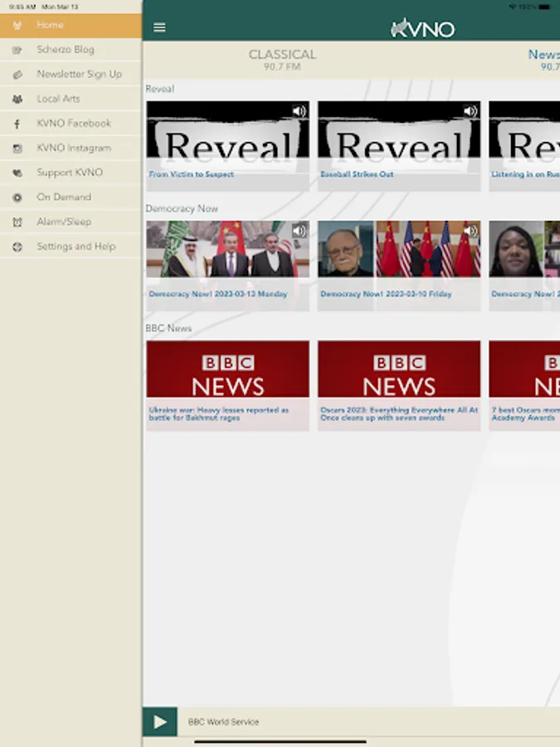This screenshot has height=747, width=560.
Task: Open Ukraine war Bakhmut battle article
Action: pos(219,414)
